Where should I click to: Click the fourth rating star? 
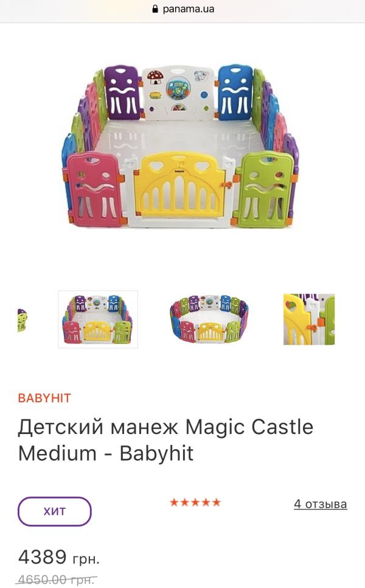[x=206, y=502]
